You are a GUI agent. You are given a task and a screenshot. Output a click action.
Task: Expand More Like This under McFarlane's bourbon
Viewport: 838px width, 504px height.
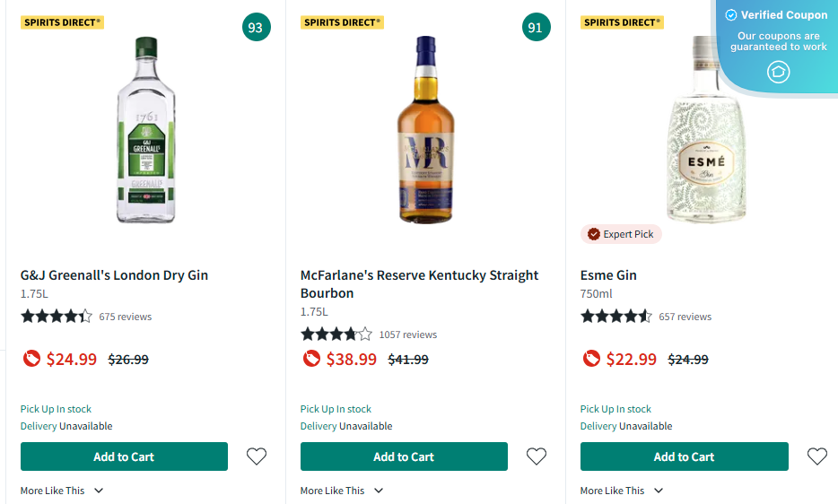click(x=342, y=491)
